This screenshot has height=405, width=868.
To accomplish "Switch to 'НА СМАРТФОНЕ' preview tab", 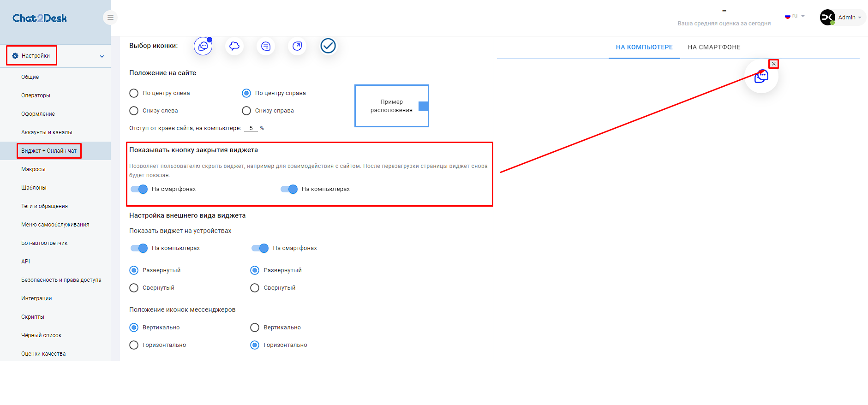I will 714,47.
